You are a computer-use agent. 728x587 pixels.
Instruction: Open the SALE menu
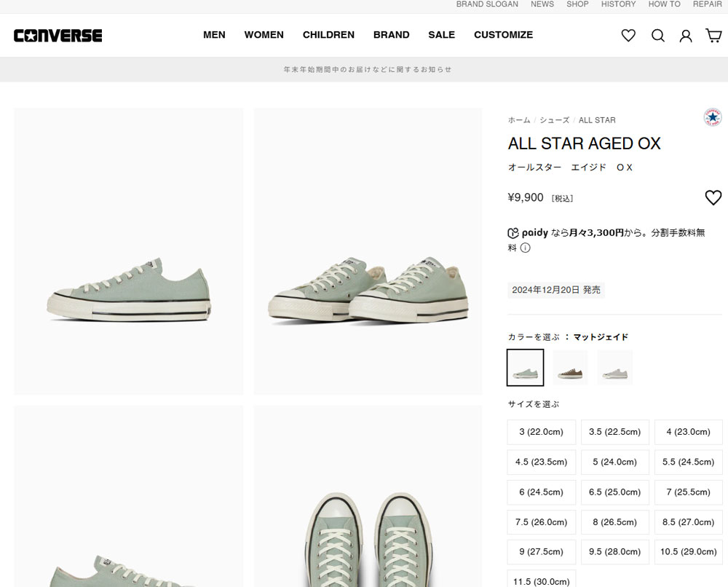point(442,35)
